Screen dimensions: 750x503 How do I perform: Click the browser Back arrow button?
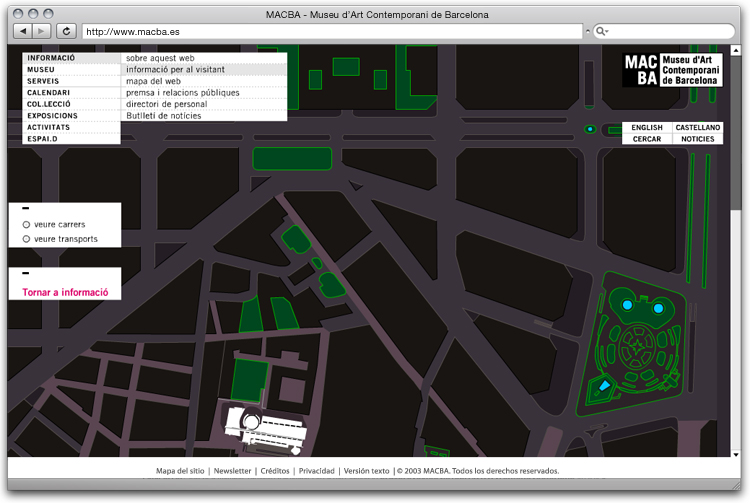tap(24, 31)
